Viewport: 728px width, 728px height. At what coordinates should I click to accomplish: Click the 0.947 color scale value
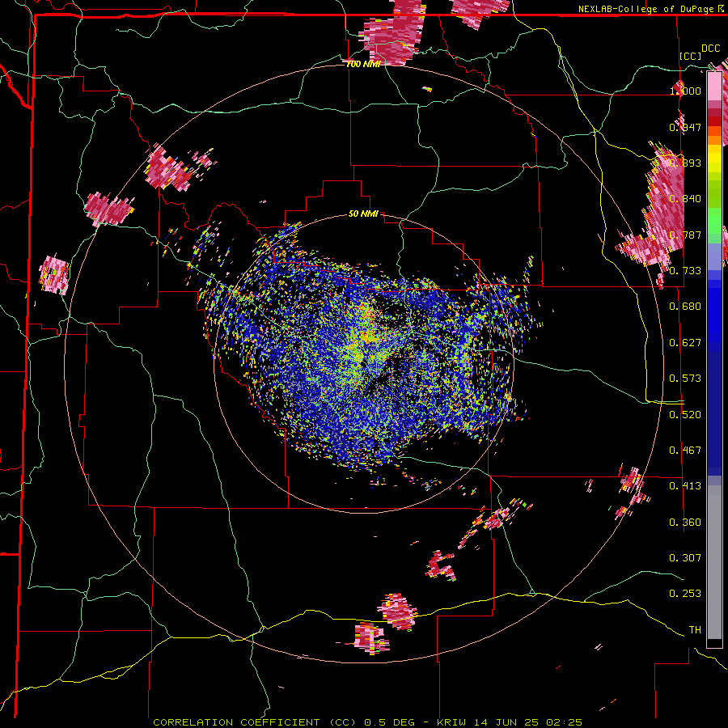click(685, 127)
